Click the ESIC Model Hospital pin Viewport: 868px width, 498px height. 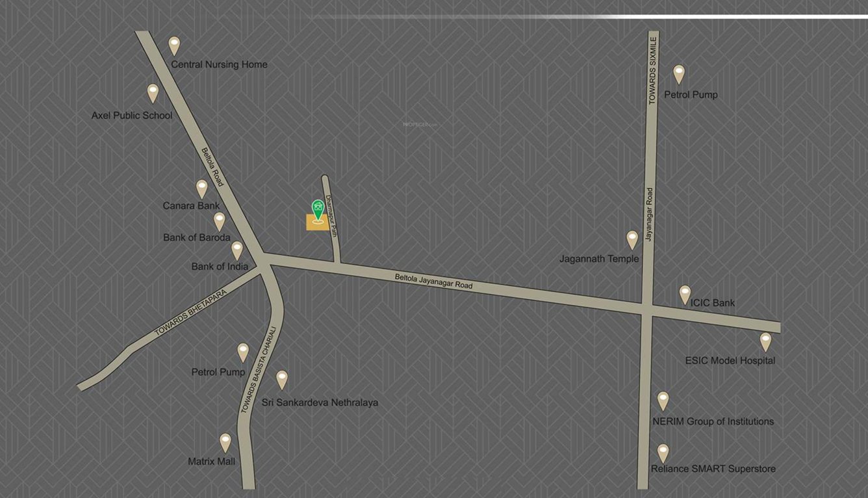pos(767,341)
